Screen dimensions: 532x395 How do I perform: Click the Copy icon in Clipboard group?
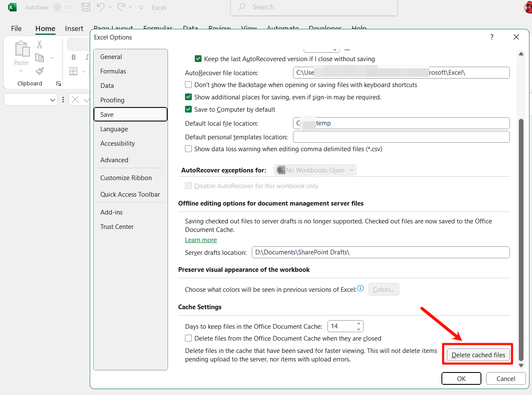pyautogui.click(x=40, y=57)
